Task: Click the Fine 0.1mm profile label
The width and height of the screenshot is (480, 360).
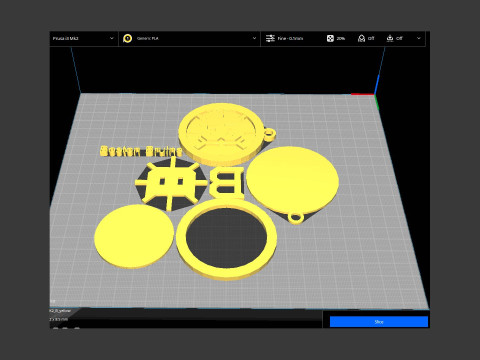Action: tap(290, 38)
